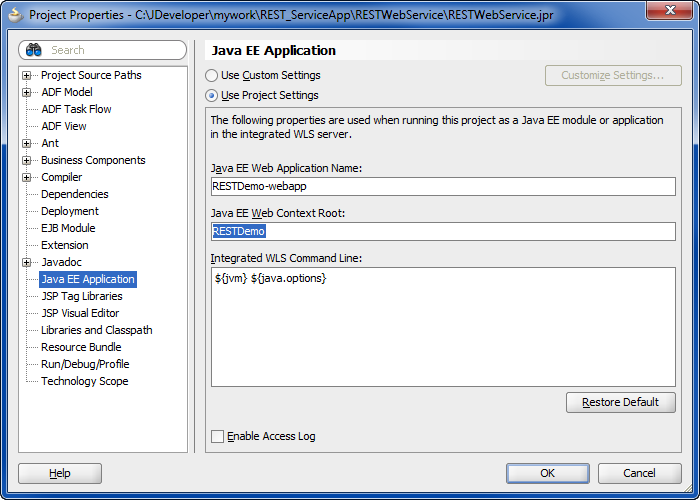Open Technology Scope settings
Screen dimensions: 700x500
click(x=85, y=381)
